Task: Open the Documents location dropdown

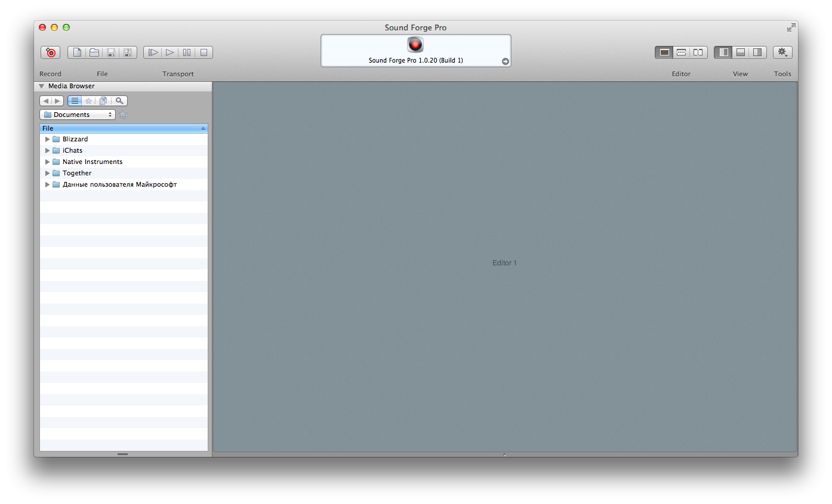Action: click(x=78, y=115)
